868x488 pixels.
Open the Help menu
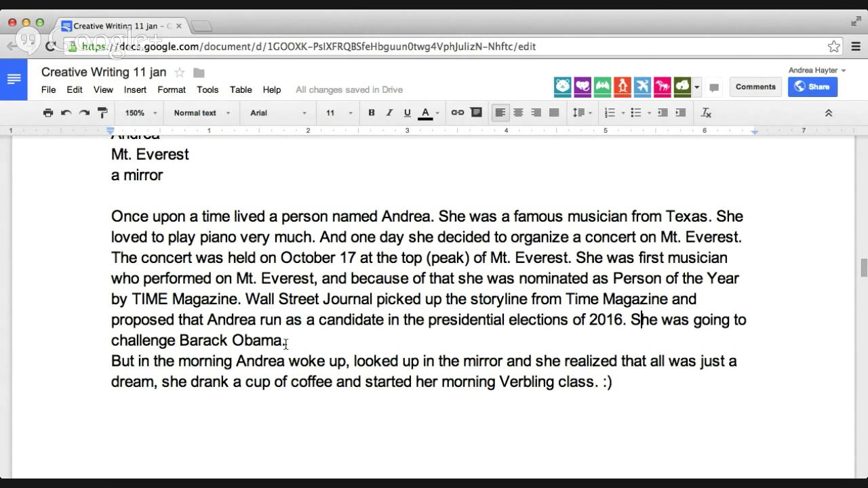click(272, 89)
